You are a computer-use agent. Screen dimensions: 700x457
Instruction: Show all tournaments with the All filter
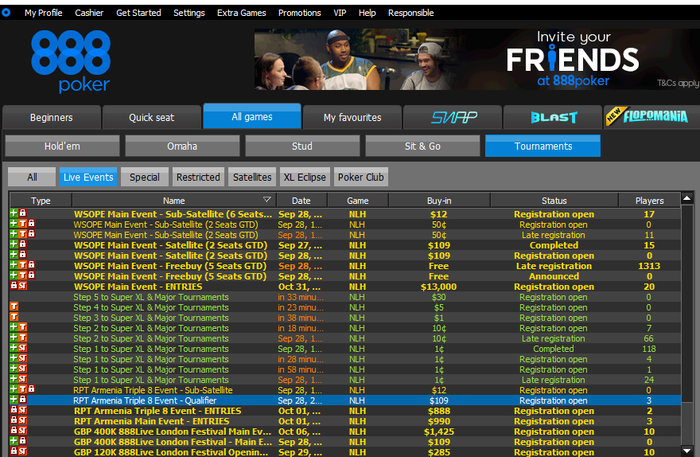pyautogui.click(x=32, y=177)
